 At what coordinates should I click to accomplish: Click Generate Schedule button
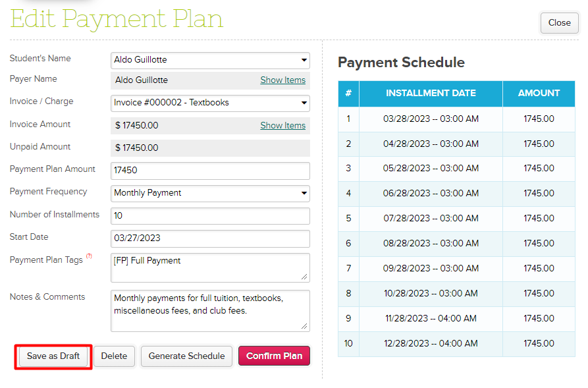coord(186,356)
